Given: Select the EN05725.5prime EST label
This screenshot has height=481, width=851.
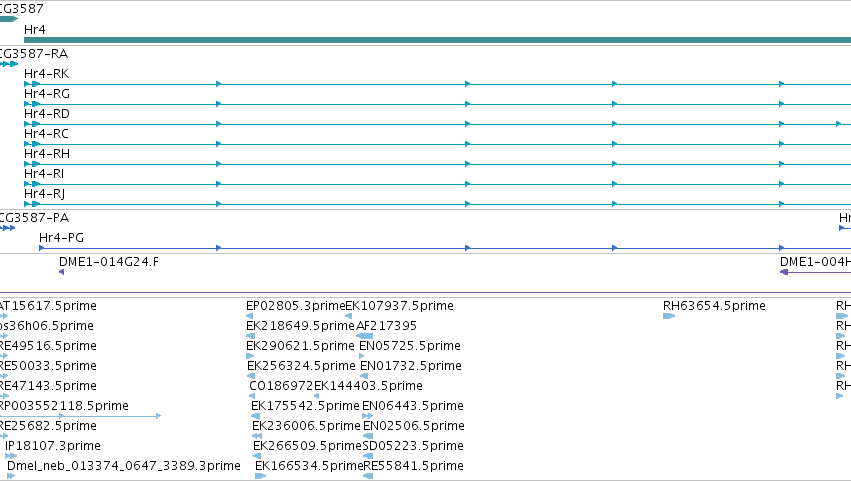Looking at the screenshot, I should tap(410, 346).
